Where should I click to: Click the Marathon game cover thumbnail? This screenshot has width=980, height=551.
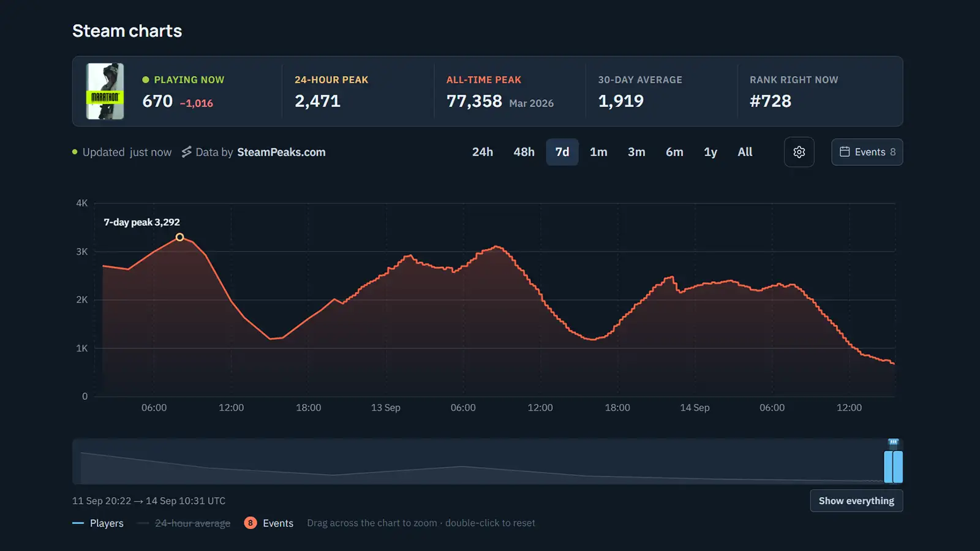click(105, 91)
